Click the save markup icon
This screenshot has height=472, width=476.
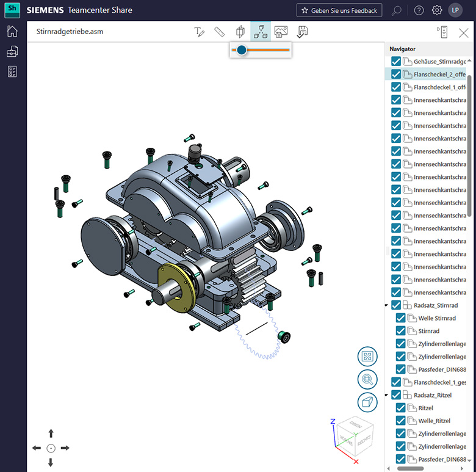point(302,32)
